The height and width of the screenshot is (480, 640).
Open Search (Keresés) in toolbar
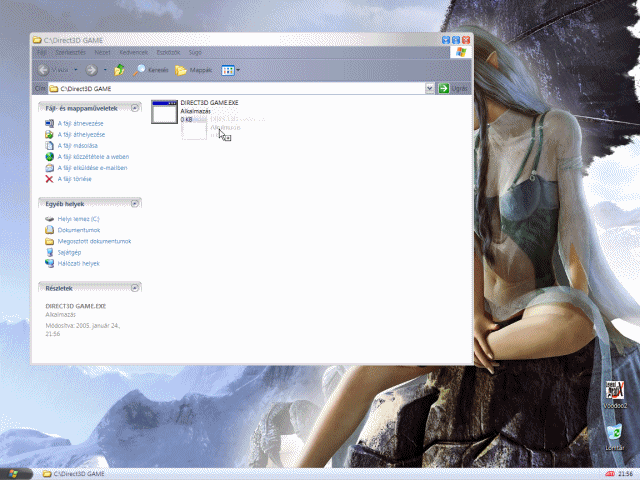click(151, 70)
